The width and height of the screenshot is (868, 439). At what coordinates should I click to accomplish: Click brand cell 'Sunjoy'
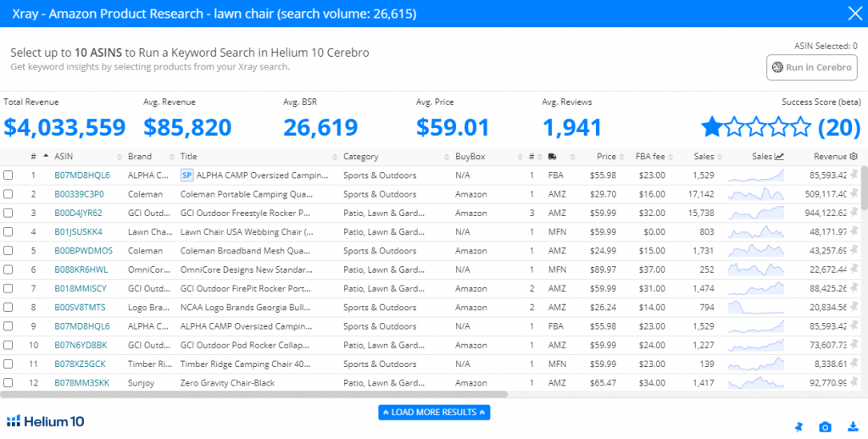[x=140, y=382]
